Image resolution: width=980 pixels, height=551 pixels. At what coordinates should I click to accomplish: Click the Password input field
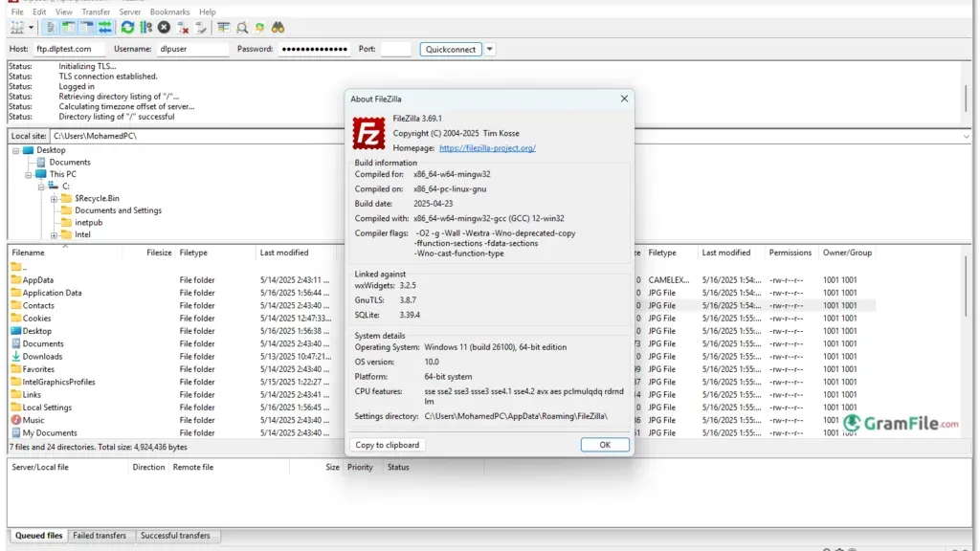coord(314,49)
